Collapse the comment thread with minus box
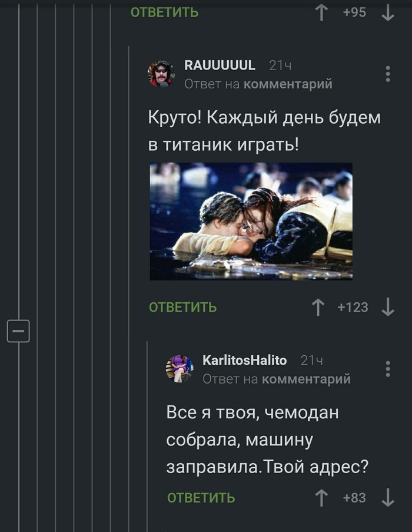Image resolution: width=412 pixels, height=532 pixels. coord(18,331)
